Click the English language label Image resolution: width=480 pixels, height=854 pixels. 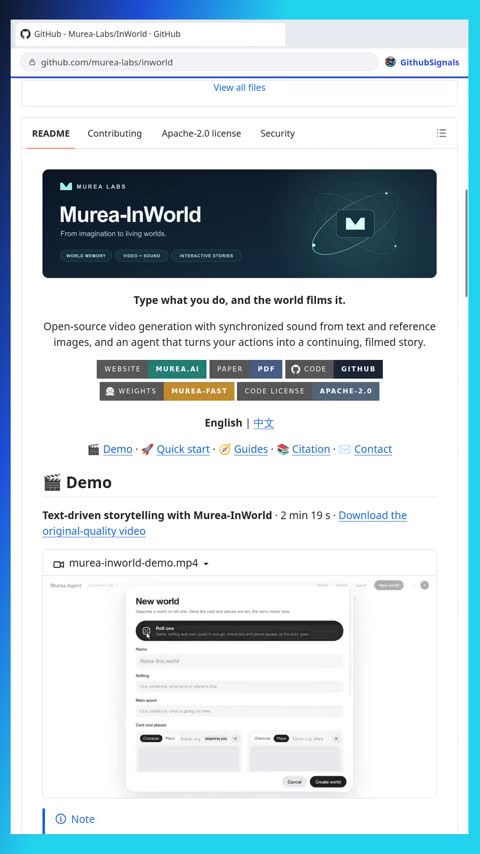223,423
